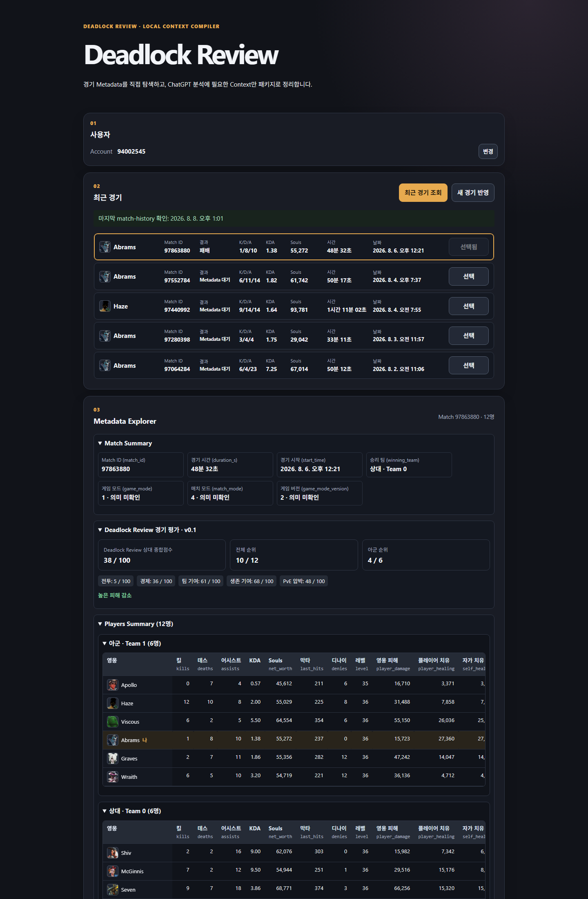Image resolution: width=588 pixels, height=899 pixels.
Task: Click the Wraith hero portrait
Action: pyautogui.click(x=113, y=777)
